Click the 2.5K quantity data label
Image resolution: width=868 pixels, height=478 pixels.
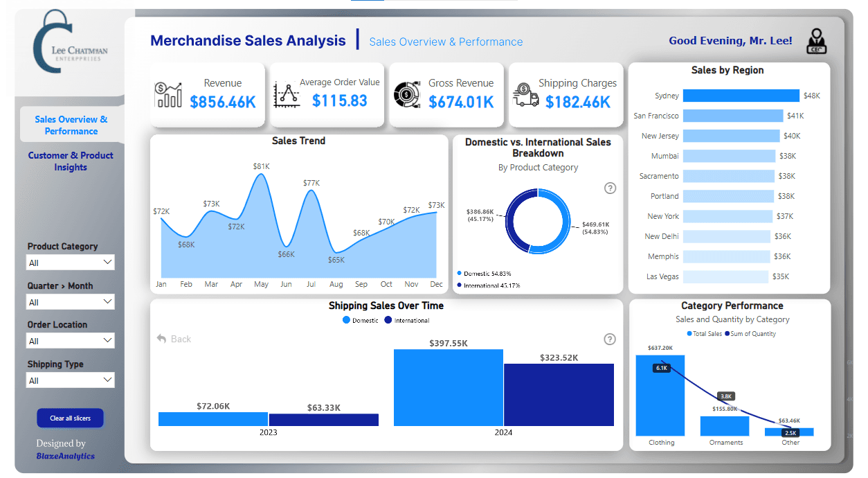pos(790,432)
